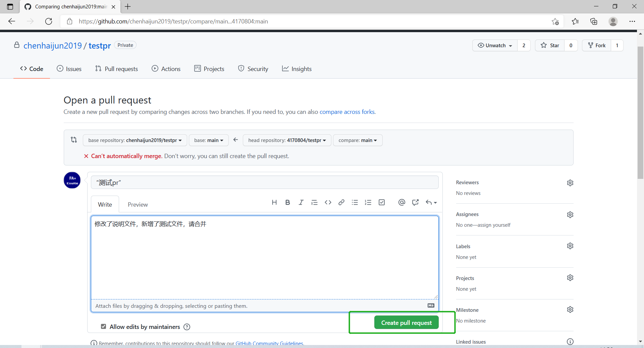Click the fork count 1
644x348 pixels.
click(617, 46)
